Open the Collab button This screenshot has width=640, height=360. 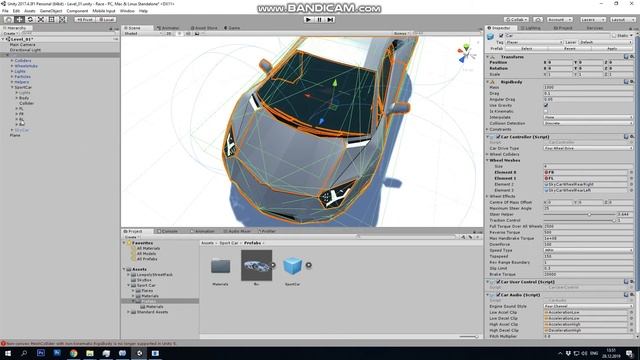tap(517, 19)
